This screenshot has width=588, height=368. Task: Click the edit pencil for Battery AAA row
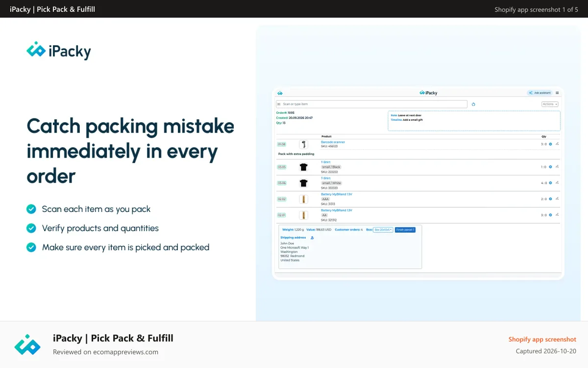557,199
